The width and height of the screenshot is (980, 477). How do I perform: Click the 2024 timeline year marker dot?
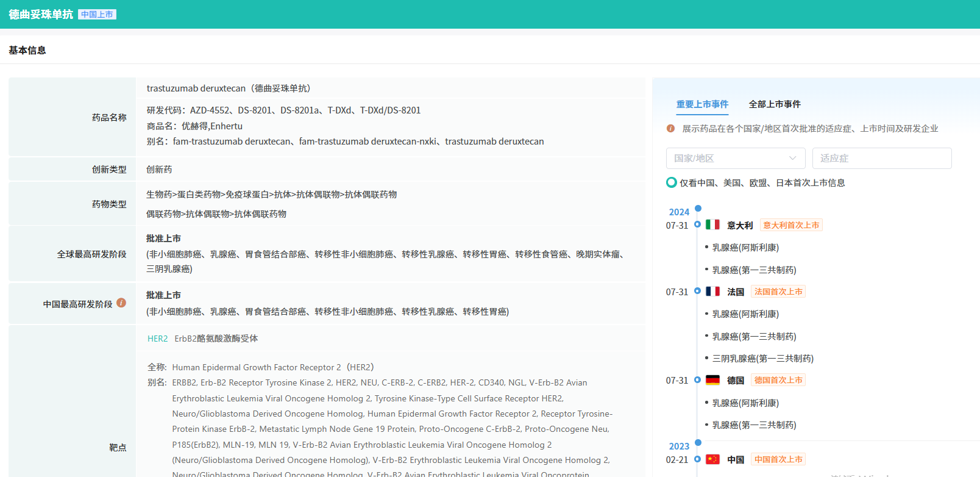tap(698, 209)
